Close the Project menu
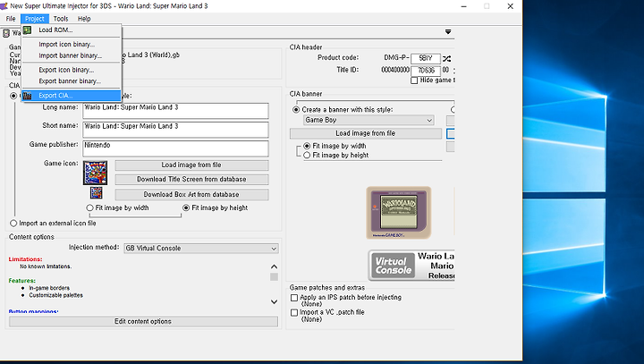This screenshot has height=364, width=644. pyautogui.click(x=35, y=19)
